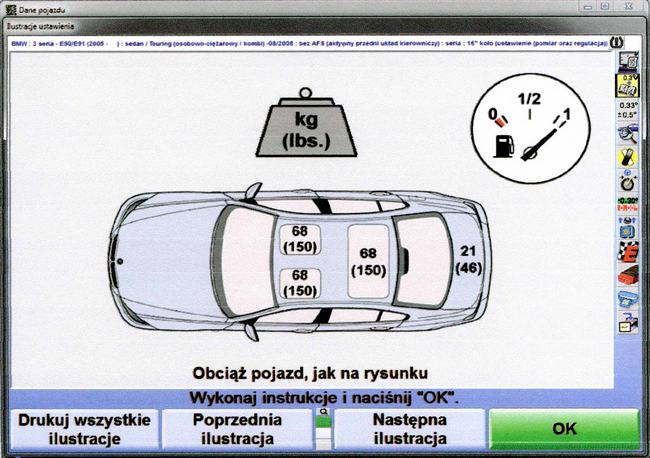Click the fuel gauge illustration

pyautogui.click(x=531, y=128)
